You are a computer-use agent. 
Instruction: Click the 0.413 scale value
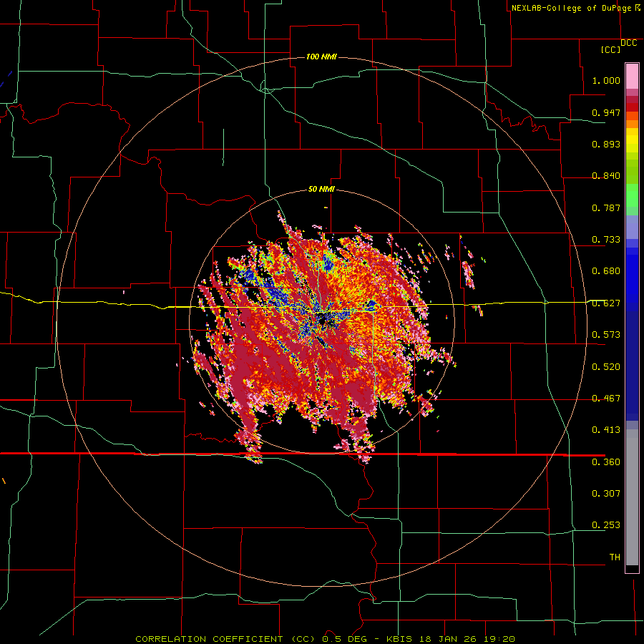[x=606, y=430]
